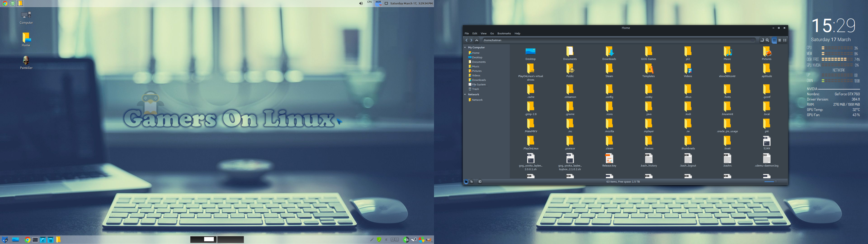Viewport: 868px width, 244px height.
Task: Open file search in Home window
Action: point(767,40)
